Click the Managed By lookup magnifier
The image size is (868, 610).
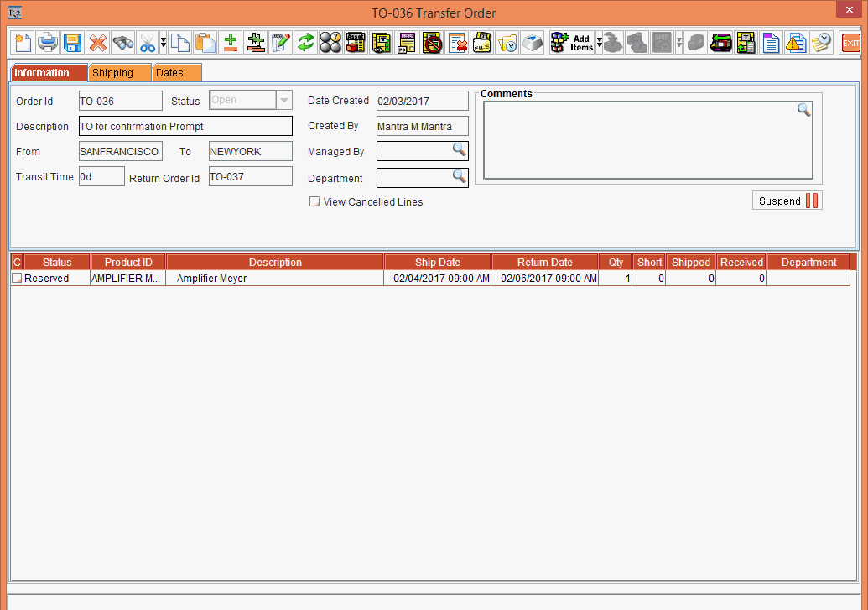pyautogui.click(x=459, y=149)
